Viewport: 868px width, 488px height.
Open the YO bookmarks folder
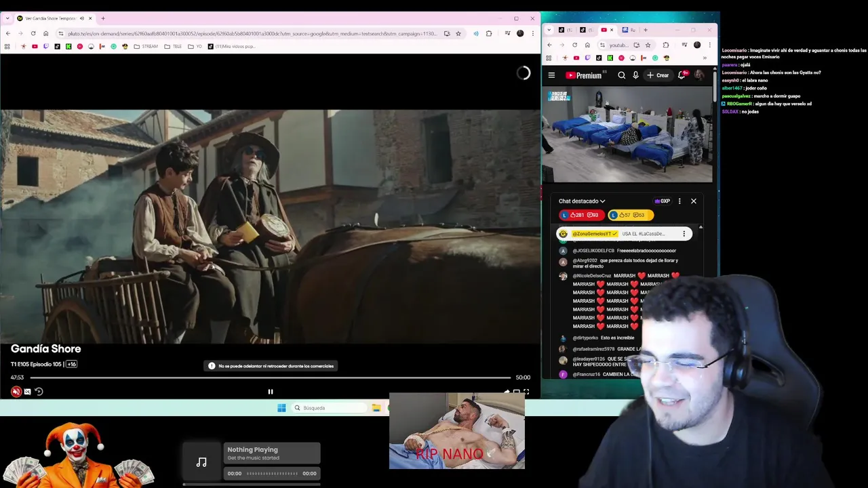click(x=195, y=46)
